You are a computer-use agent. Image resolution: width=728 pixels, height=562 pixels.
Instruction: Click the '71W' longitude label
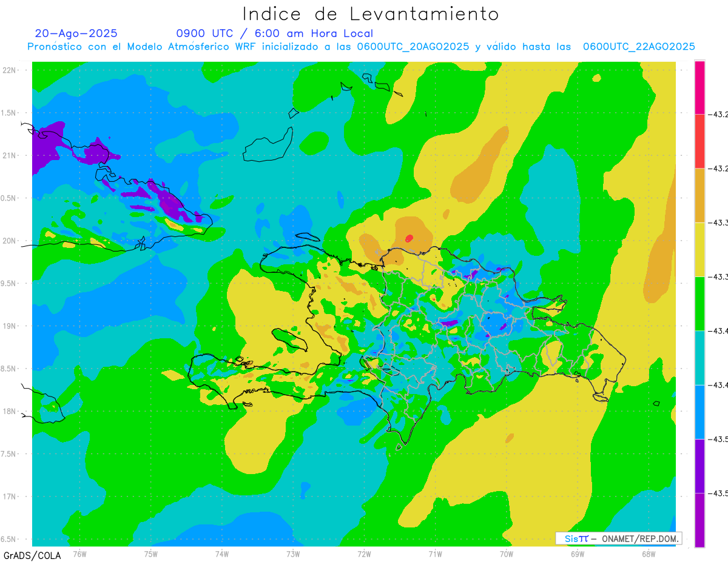[435, 553]
